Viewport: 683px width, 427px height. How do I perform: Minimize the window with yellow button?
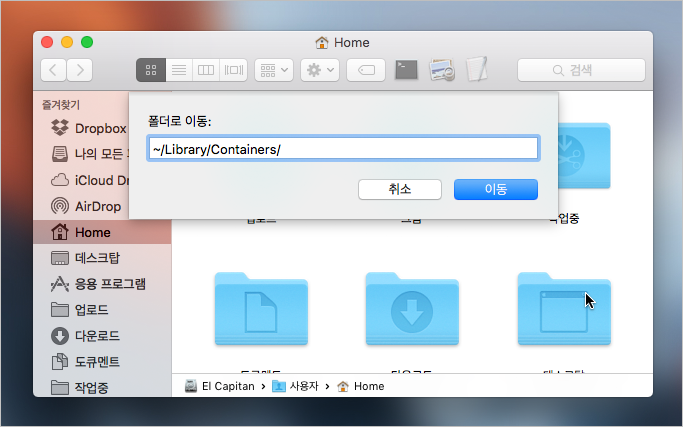[67, 42]
